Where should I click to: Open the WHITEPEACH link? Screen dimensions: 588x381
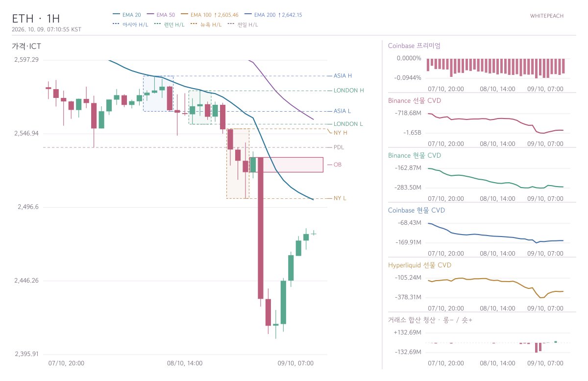coord(547,16)
